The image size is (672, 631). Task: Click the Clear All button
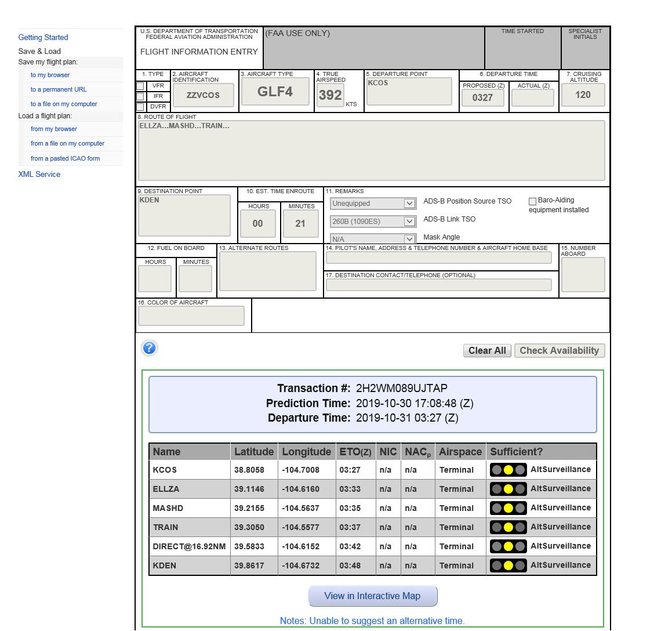point(487,351)
